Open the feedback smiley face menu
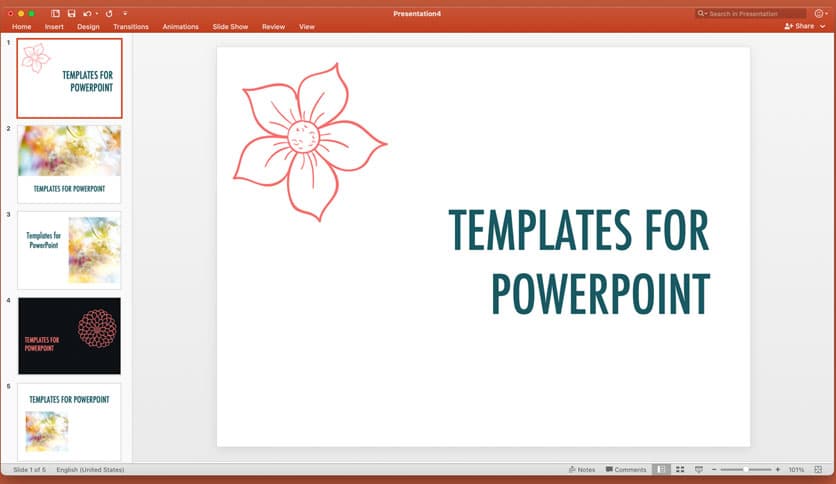The width and height of the screenshot is (836, 484). point(821,13)
